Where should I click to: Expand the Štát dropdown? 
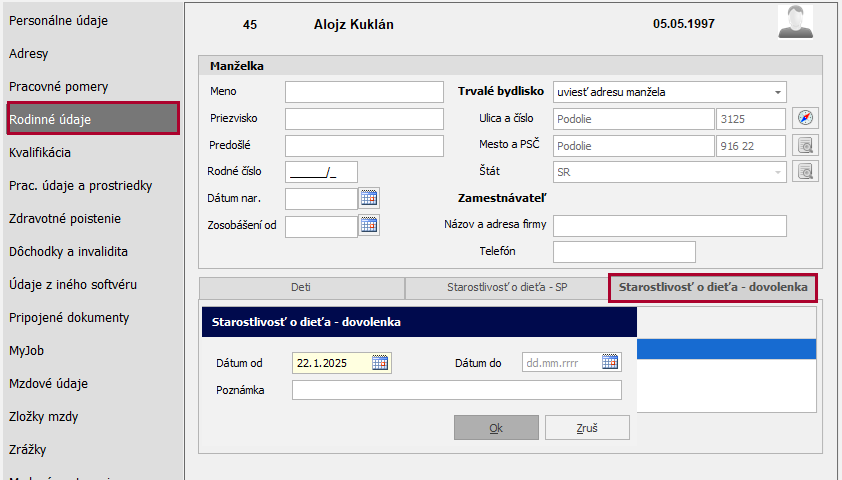pyautogui.click(x=778, y=172)
